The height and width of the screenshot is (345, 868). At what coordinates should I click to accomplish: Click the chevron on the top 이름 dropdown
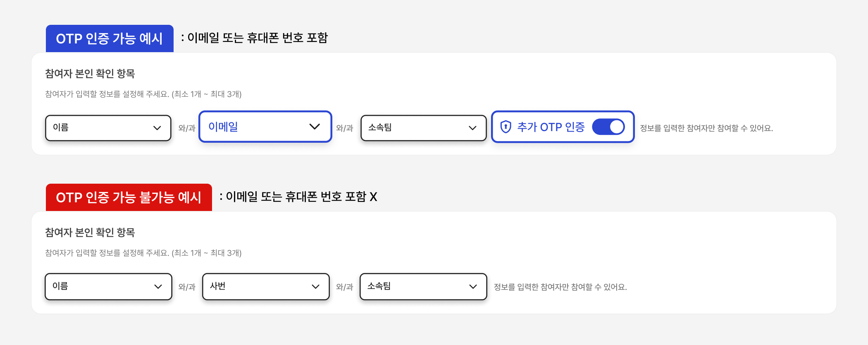tap(157, 128)
